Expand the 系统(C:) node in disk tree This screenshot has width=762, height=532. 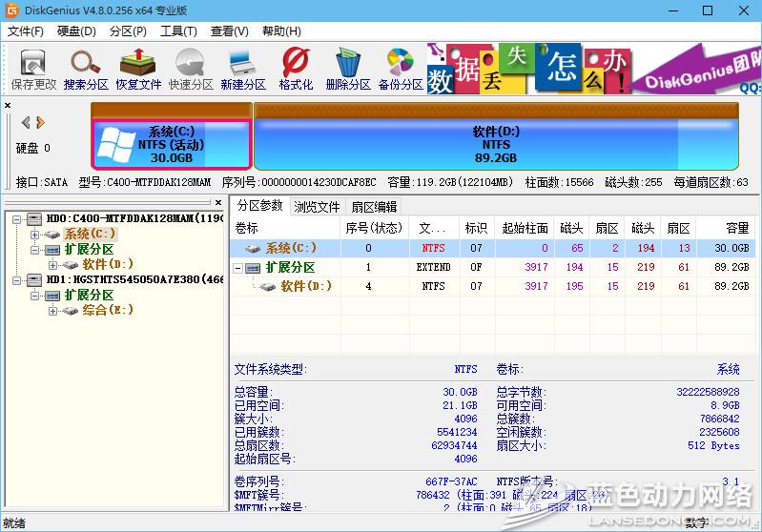(x=35, y=235)
